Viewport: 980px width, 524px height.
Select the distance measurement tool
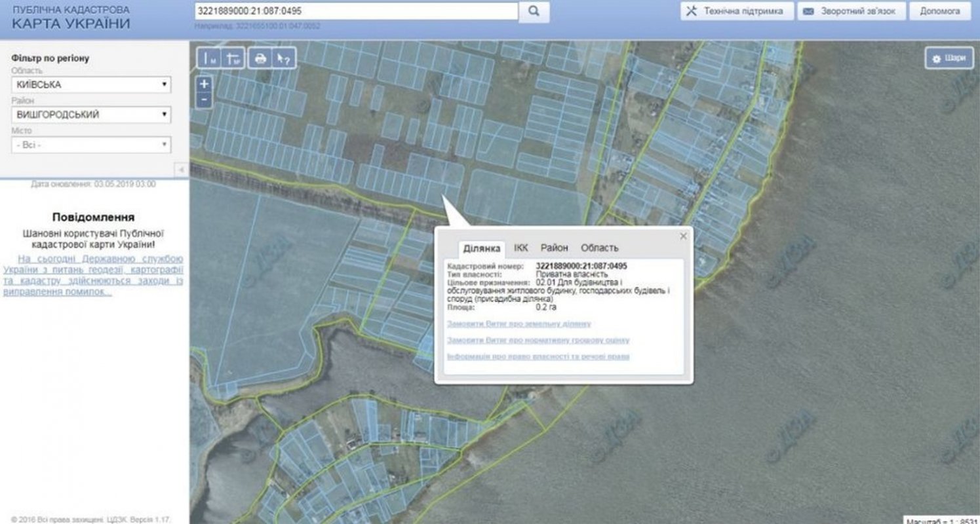[x=209, y=58]
